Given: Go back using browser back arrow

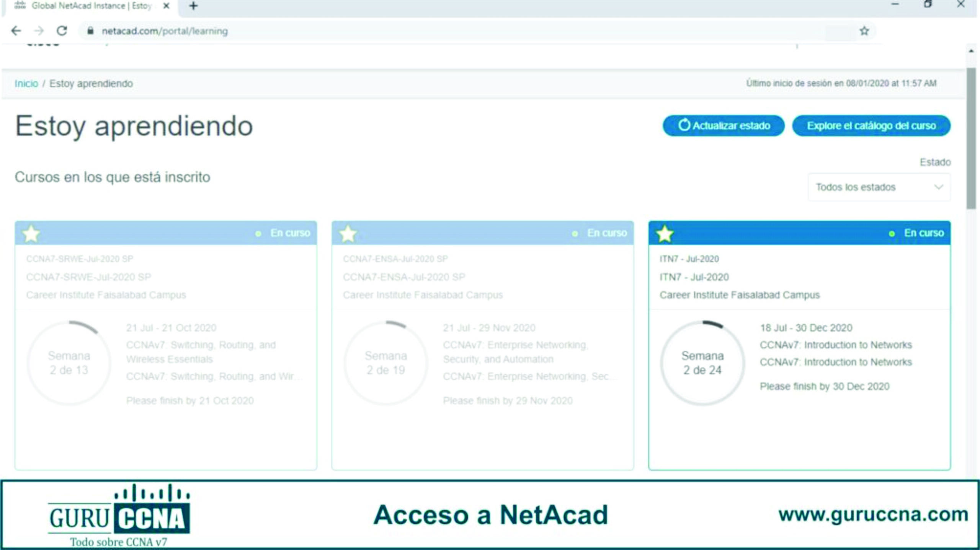Looking at the screenshot, I should (16, 31).
